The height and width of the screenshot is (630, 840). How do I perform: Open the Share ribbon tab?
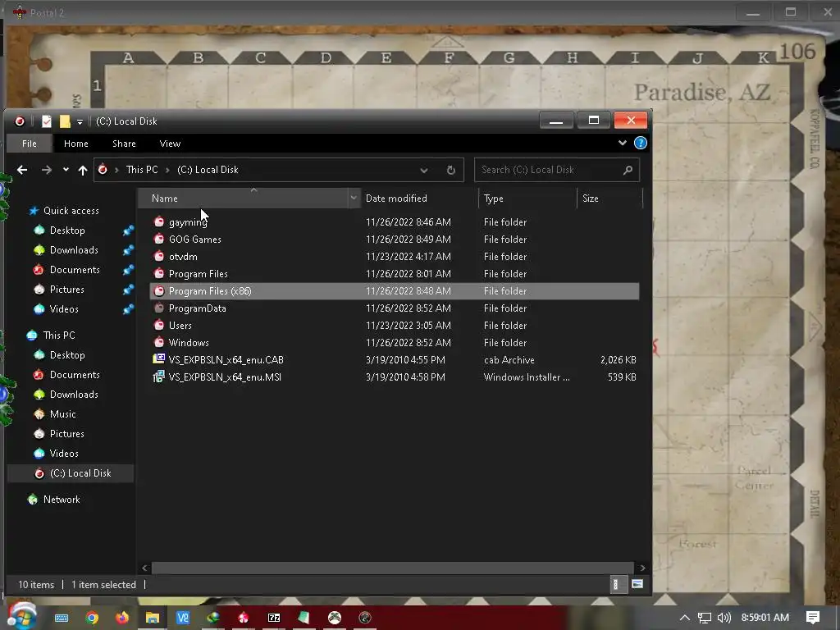pos(124,144)
